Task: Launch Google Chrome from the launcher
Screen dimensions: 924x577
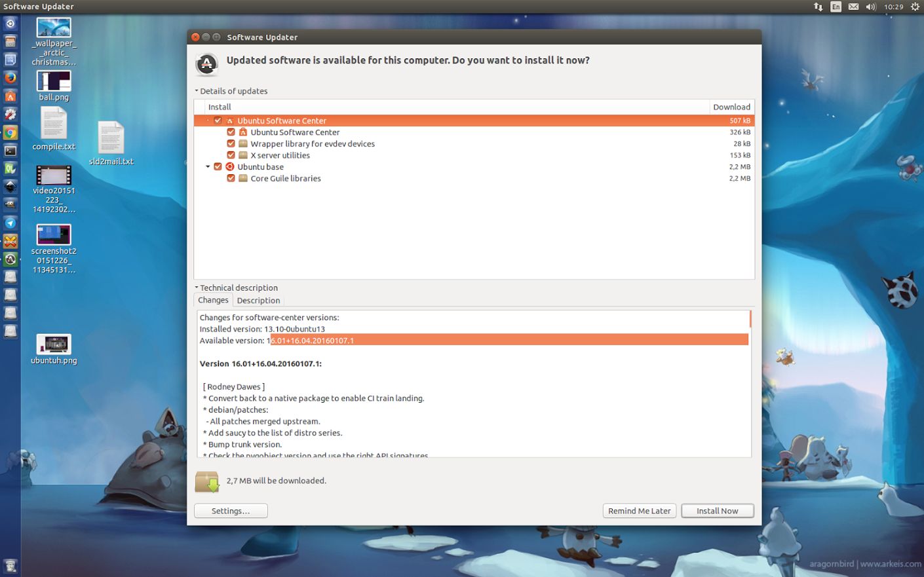Action: tap(10, 132)
